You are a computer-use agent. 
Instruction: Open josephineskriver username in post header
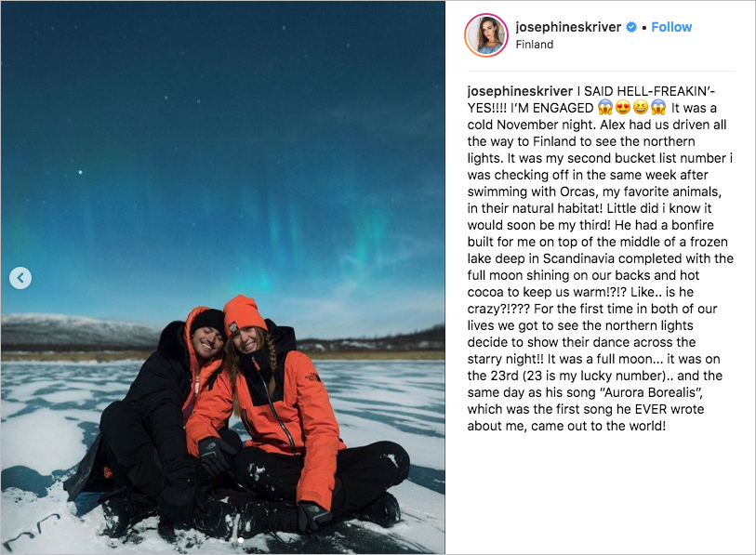(568, 27)
